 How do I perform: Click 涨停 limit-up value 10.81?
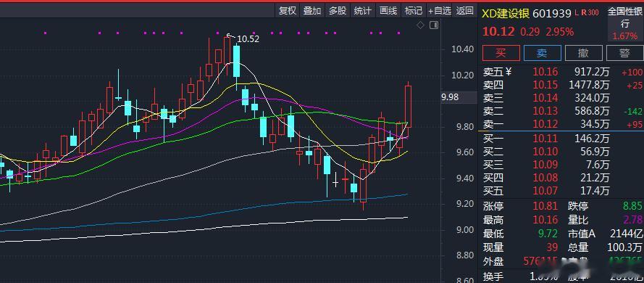[545, 206]
